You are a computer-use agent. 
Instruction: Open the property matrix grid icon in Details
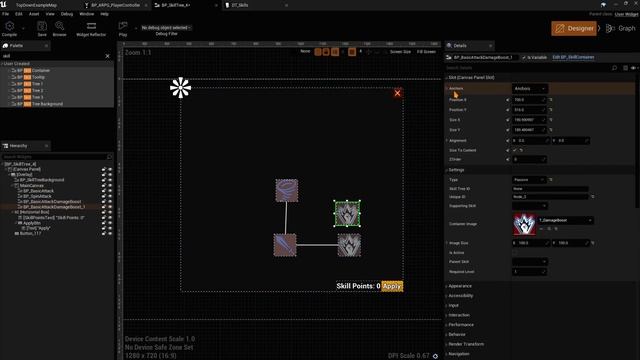(625, 68)
